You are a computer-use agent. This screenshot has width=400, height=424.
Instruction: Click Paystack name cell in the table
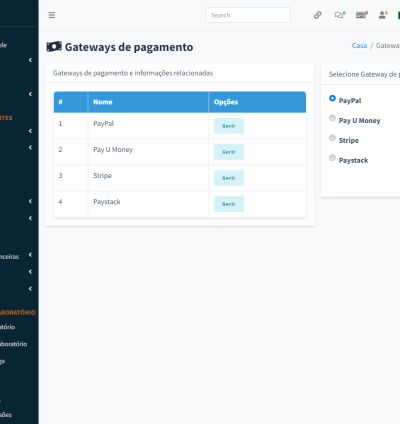[x=148, y=204]
